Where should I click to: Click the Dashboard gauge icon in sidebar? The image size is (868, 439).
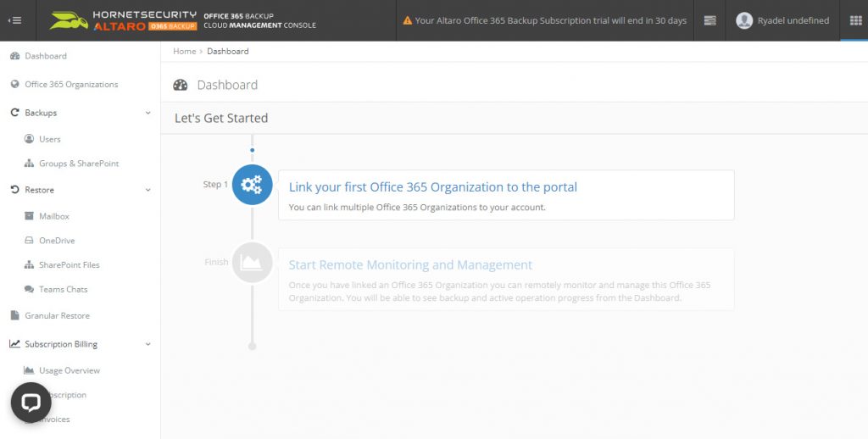tap(15, 56)
